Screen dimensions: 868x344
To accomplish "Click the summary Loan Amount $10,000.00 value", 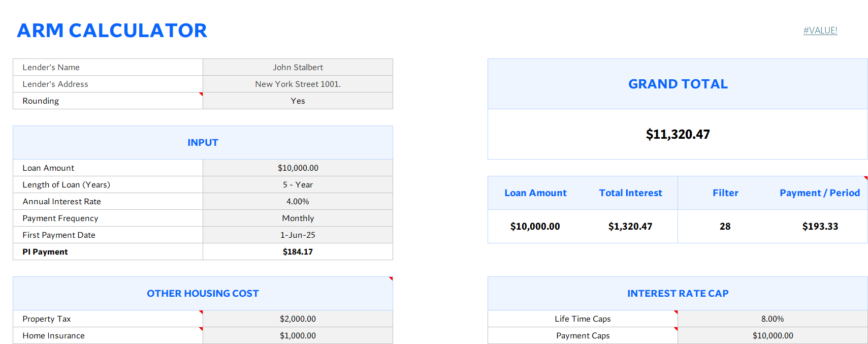I will pos(535,226).
